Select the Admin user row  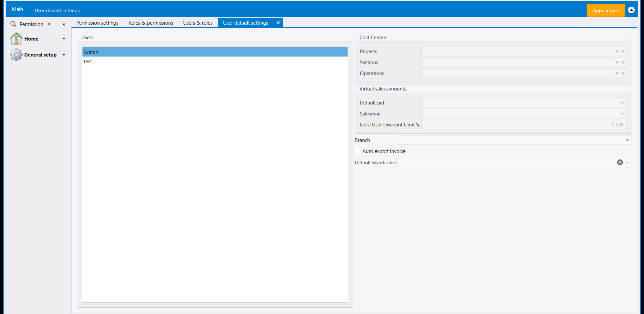tap(215, 52)
